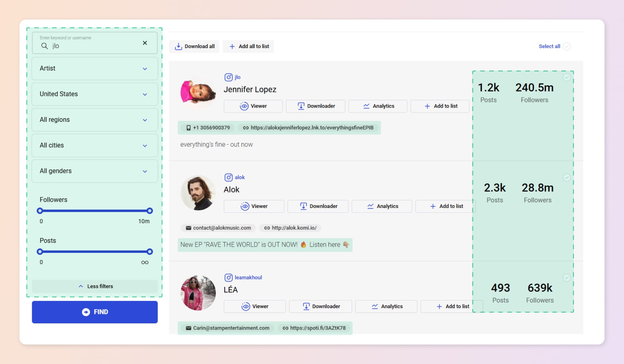Click Jennifer Lopez profile picture

point(198,93)
